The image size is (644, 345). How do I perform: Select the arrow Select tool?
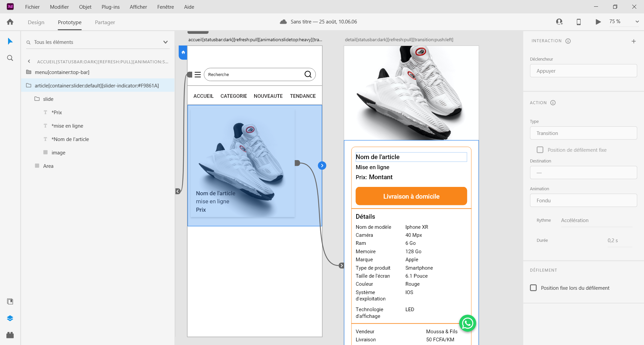click(10, 41)
